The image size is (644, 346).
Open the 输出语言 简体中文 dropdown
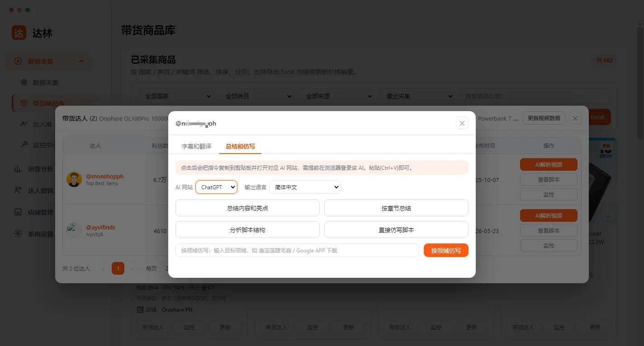click(x=305, y=187)
